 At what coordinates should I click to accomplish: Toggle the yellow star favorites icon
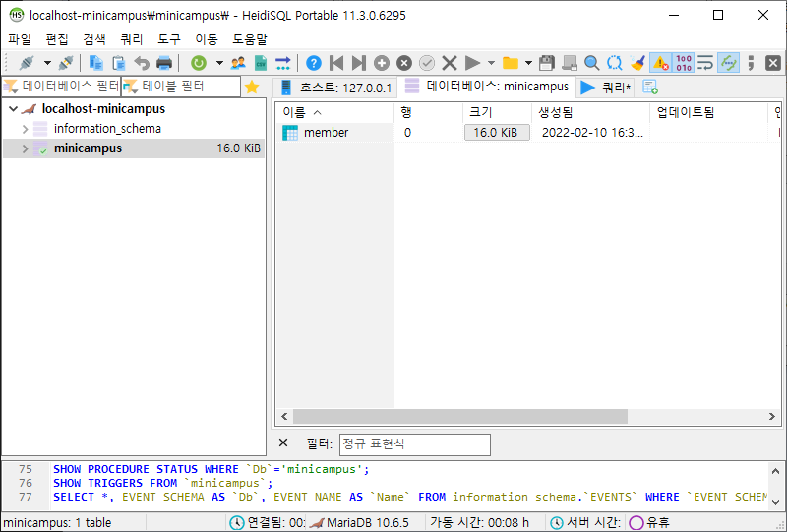(252, 88)
